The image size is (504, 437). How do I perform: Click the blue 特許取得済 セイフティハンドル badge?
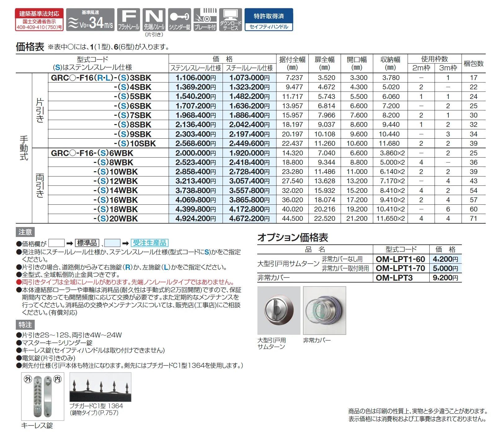pyautogui.click(x=269, y=20)
